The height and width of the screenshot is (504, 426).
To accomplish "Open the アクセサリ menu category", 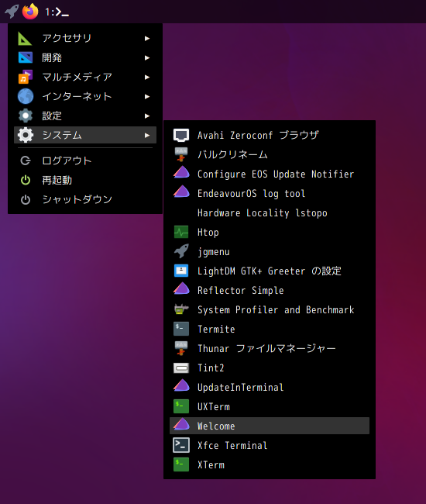I will point(85,39).
